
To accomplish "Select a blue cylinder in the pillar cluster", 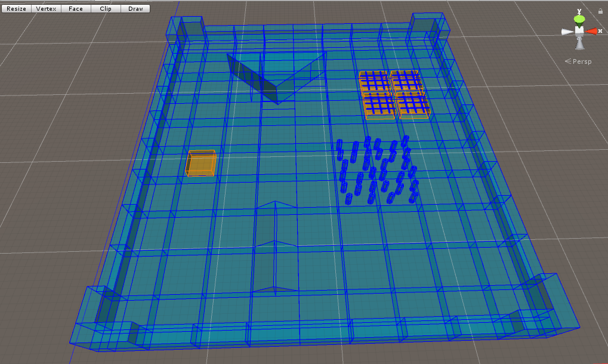I will tap(355, 152).
